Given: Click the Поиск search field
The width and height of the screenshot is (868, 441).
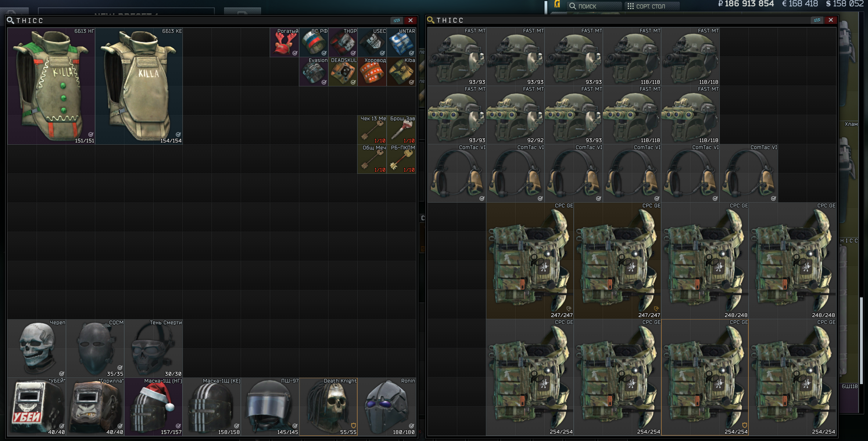Looking at the screenshot, I should coord(594,6).
